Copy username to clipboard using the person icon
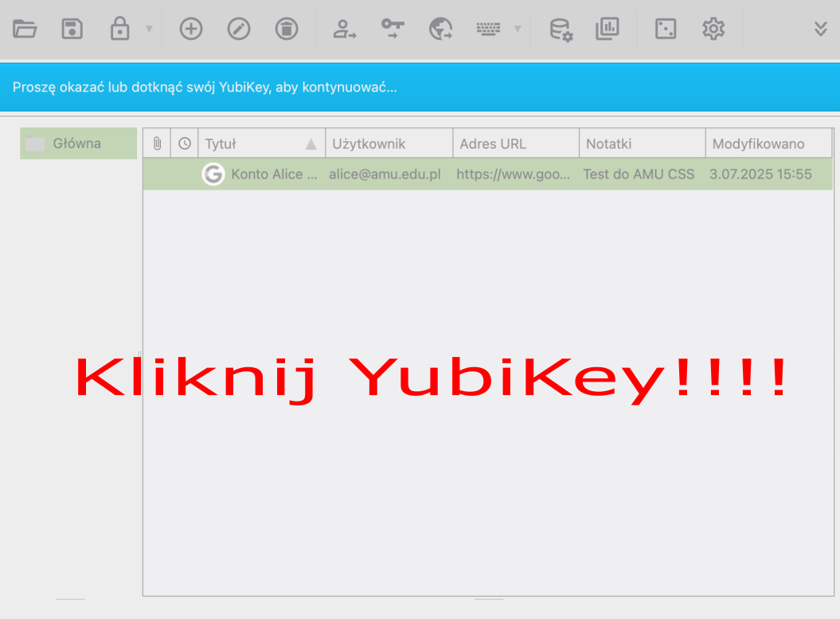Image resolution: width=840 pixels, height=619 pixels. (345, 29)
